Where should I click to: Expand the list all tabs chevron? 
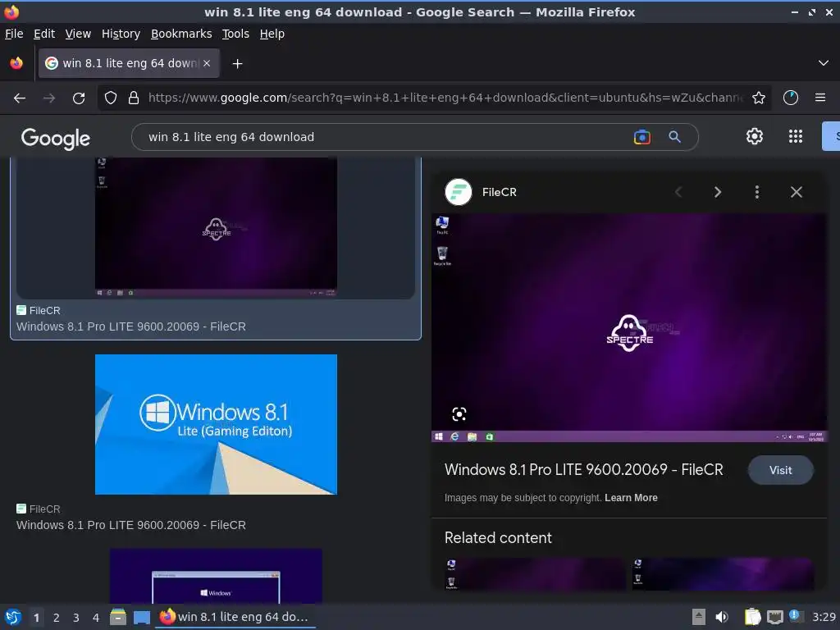tap(824, 63)
